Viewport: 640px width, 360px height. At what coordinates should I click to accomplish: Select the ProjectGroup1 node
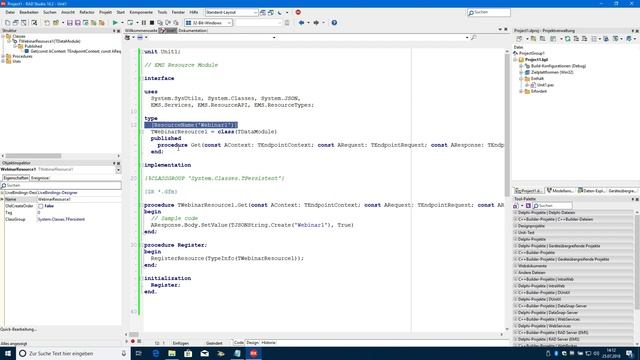pos(532,53)
